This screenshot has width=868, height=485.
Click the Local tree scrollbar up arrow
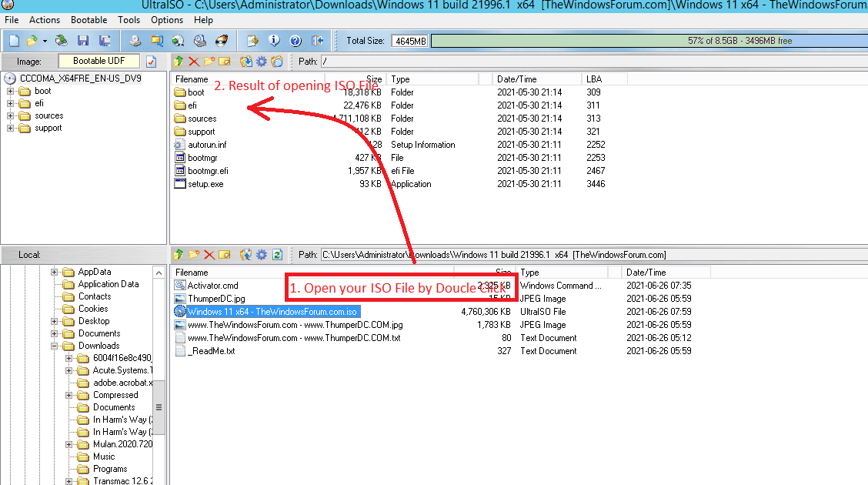(159, 273)
